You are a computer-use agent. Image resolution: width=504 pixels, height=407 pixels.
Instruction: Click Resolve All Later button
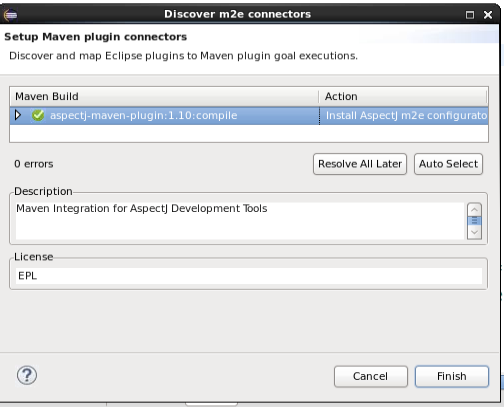click(360, 164)
